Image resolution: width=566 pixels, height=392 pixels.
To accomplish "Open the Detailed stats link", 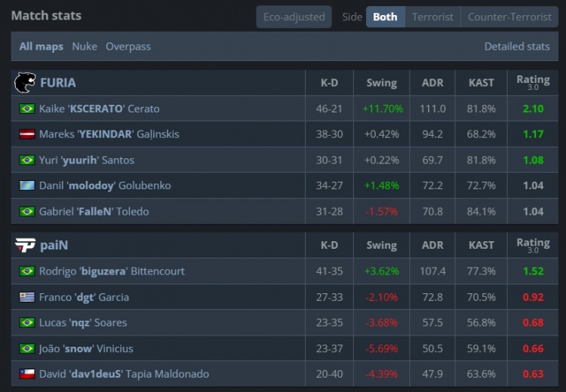I will pyautogui.click(x=517, y=47).
